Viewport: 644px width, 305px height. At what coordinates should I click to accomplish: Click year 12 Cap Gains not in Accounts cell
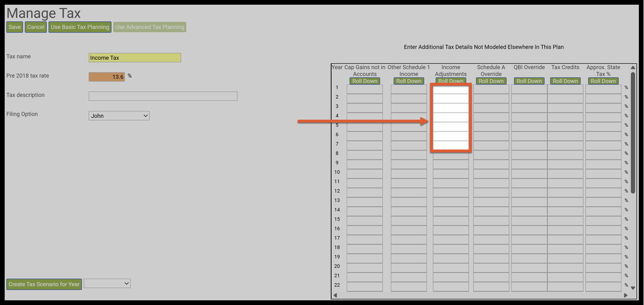365,193
